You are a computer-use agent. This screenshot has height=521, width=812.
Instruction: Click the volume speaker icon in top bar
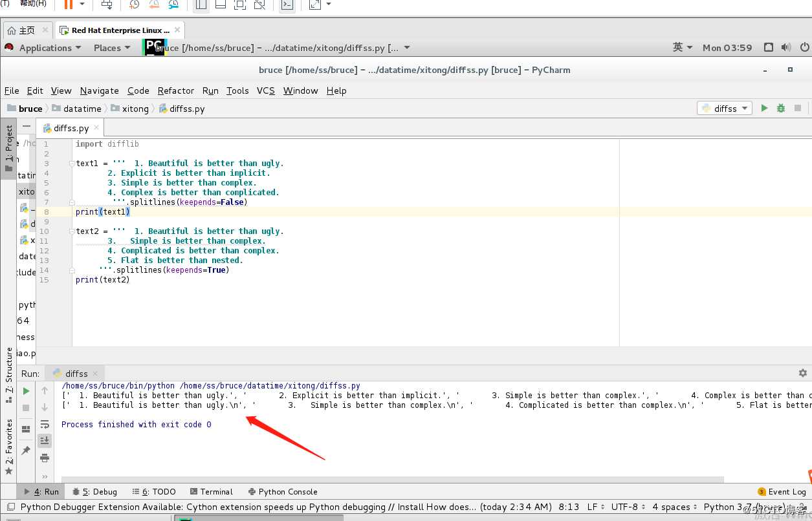[x=786, y=47]
